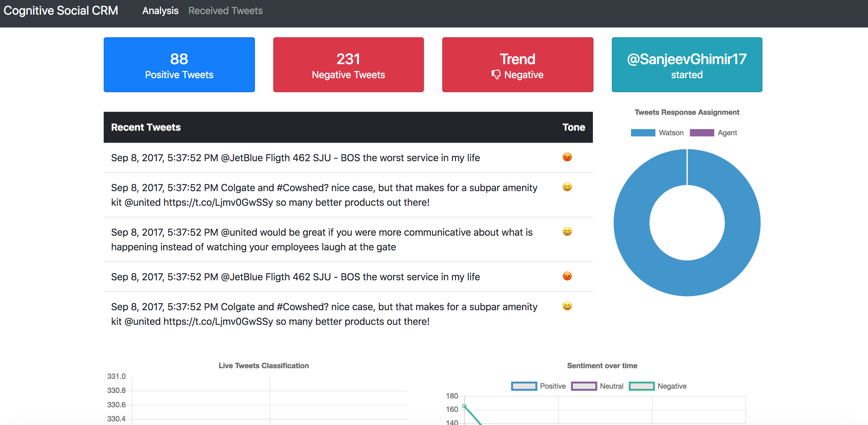868x425 pixels.
Task: Click grinning emoji on united communicative tweet
Action: pos(567,231)
